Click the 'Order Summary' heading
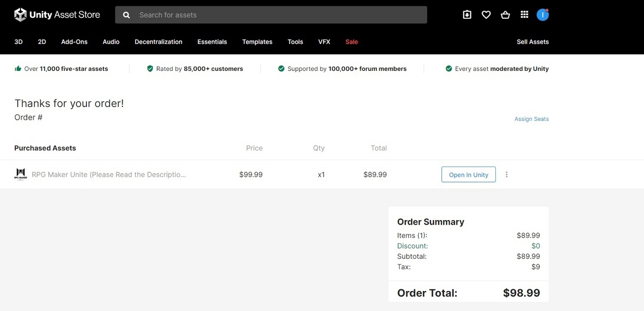The image size is (644, 311). click(430, 222)
